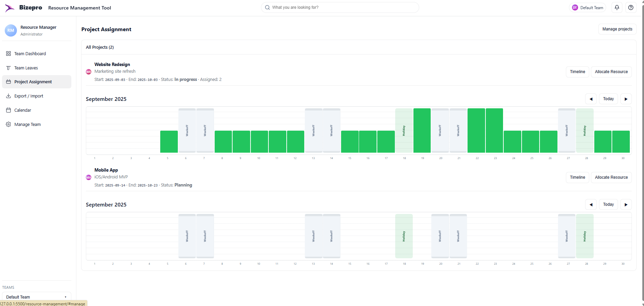The image size is (644, 306).
Task: Open the Default Team dropdown in sidebar
Action: pos(36,297)
